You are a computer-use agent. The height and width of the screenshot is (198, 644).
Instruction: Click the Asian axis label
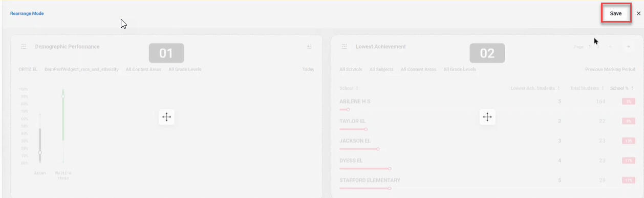click(39, 173)
